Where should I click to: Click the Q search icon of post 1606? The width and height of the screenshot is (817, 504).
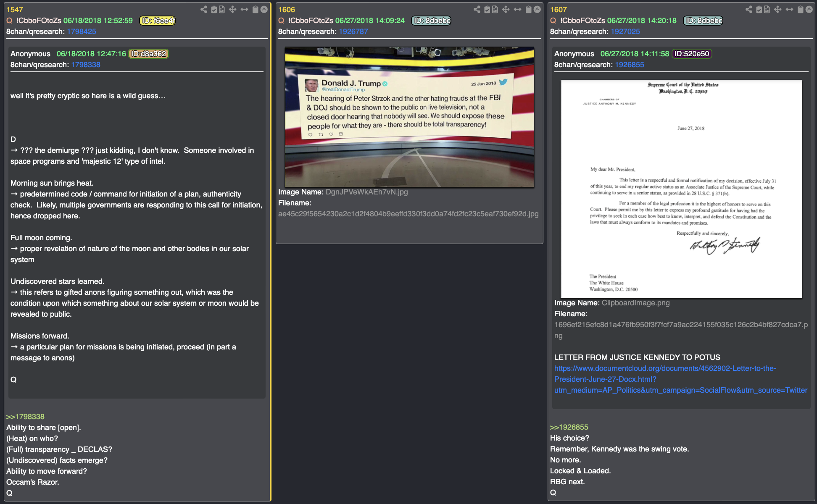point(281,21)
